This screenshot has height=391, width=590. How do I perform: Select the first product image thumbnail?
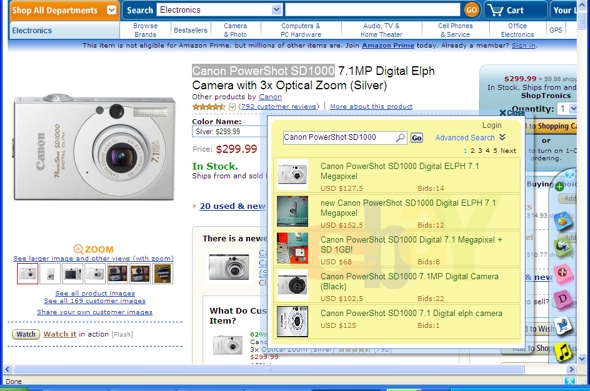(x=27, y=274)
